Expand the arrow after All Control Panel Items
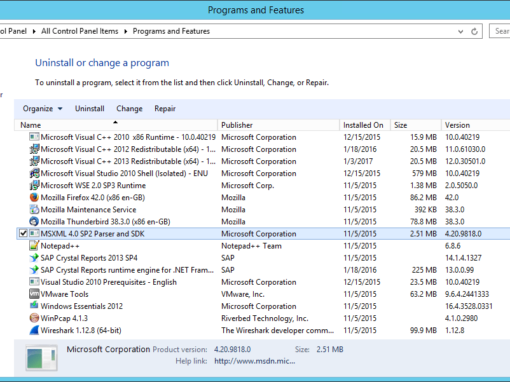 (x=126, y=31)
